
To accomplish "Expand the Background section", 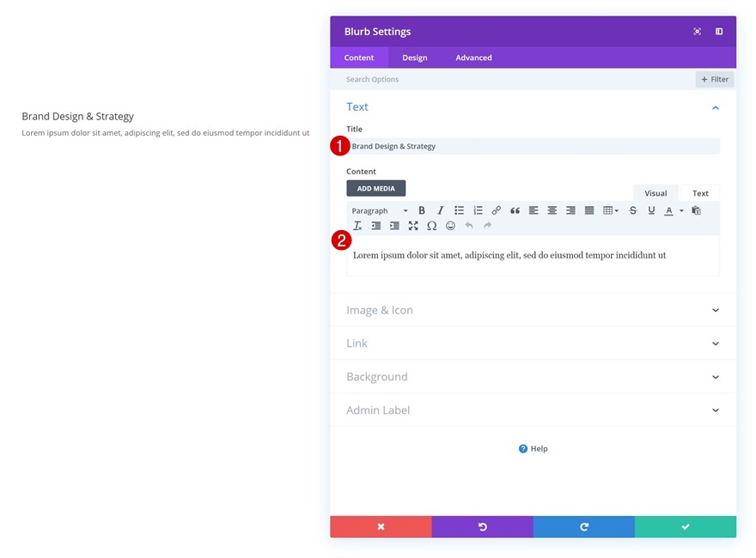I will (x=533, y=377).
